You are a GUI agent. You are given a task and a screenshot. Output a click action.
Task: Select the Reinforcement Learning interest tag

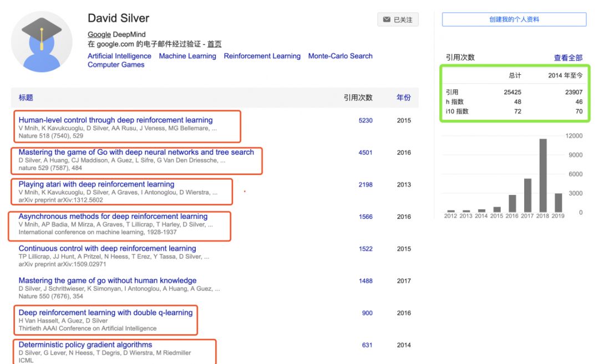pyautogui.click(x=262, y=56)
